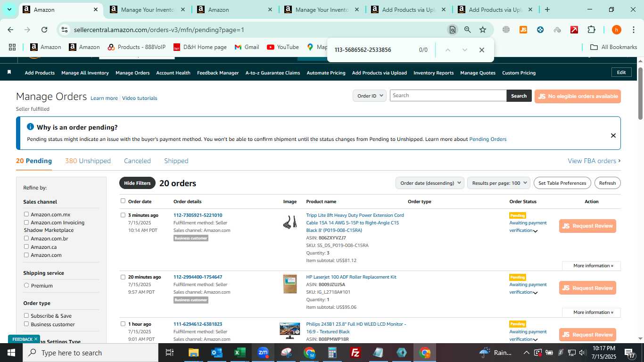Viewport: 644px width, 362px height.
Task: Click the find-in-page search icon in address bar
Action: (x=453, y=30)
